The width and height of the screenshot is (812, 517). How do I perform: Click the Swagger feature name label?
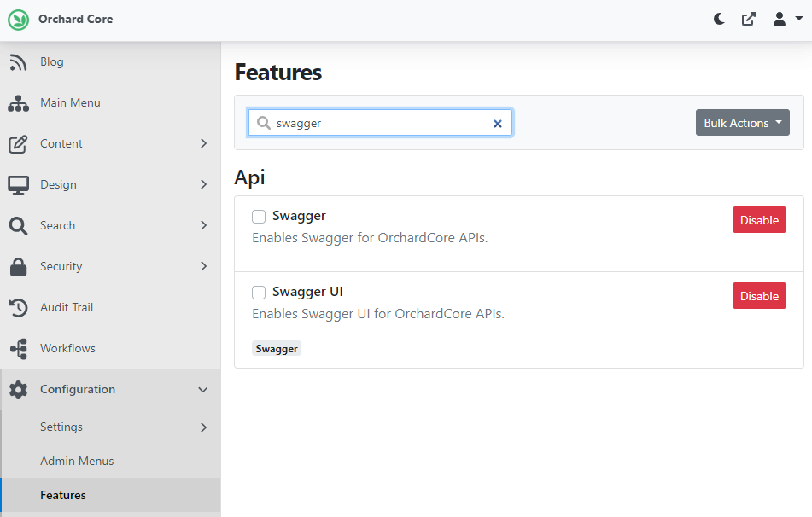click(299, 216)
